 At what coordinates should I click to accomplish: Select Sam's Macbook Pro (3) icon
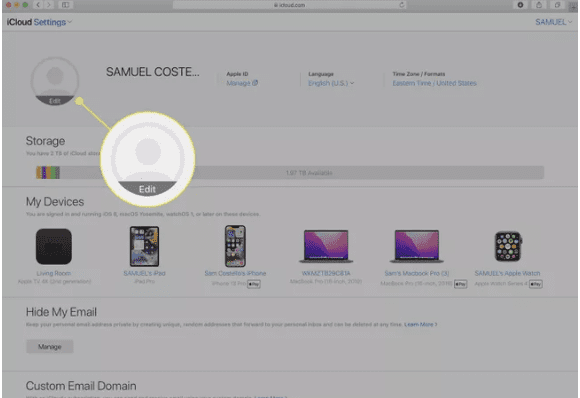(x=417, y=246)
